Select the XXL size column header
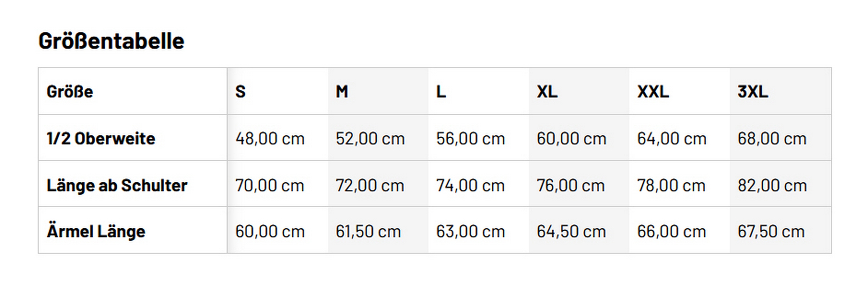868x286 pixels. 653,92
